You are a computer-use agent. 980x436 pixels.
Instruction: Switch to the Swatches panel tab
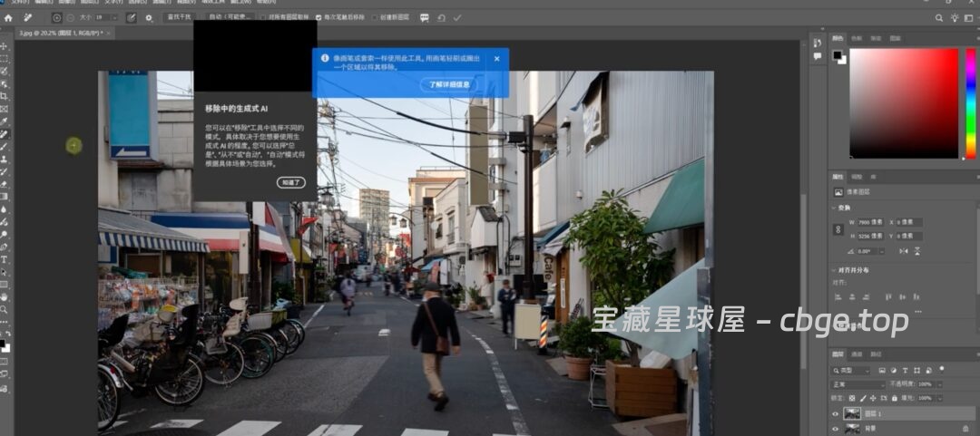coord(857,39)
